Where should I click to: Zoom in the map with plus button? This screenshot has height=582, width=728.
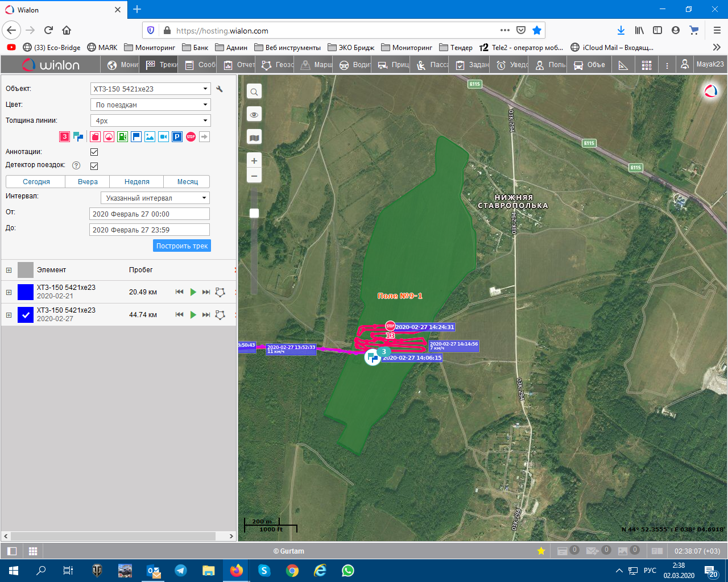(x=254, y=161)
